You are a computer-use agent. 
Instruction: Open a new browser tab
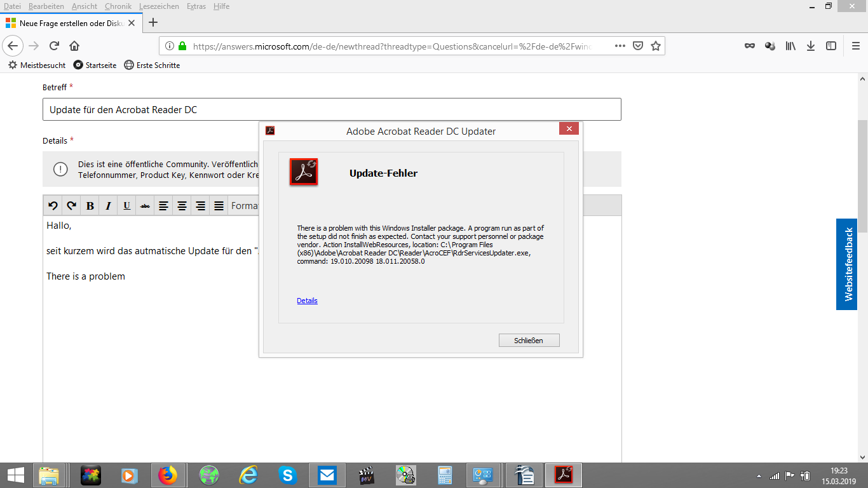pyautogui.click(x=153, y=22)
